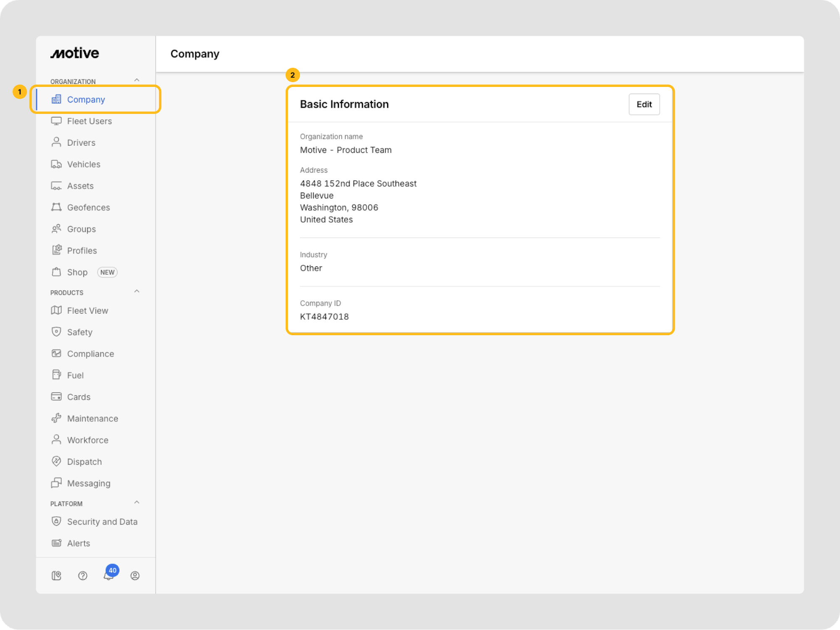This screenshot has width=840, height=630.
Task: Click the Safety shield icon
Action: 56,332
